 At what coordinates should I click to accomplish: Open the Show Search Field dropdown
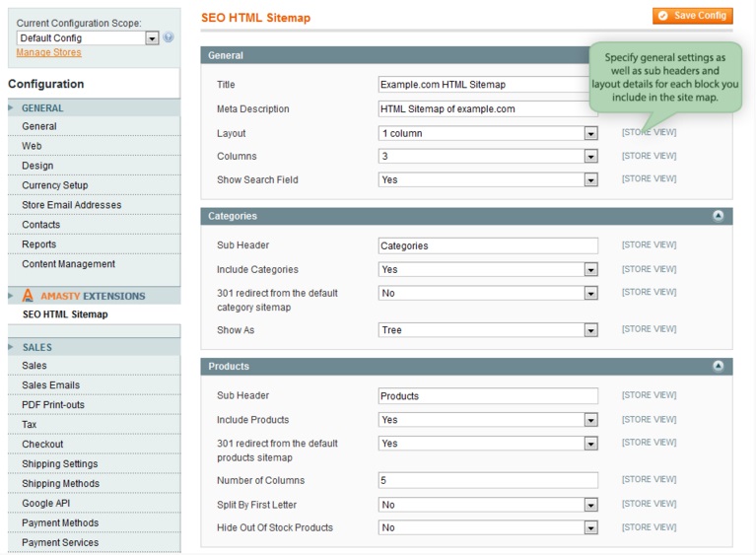[x=488, y=180]
